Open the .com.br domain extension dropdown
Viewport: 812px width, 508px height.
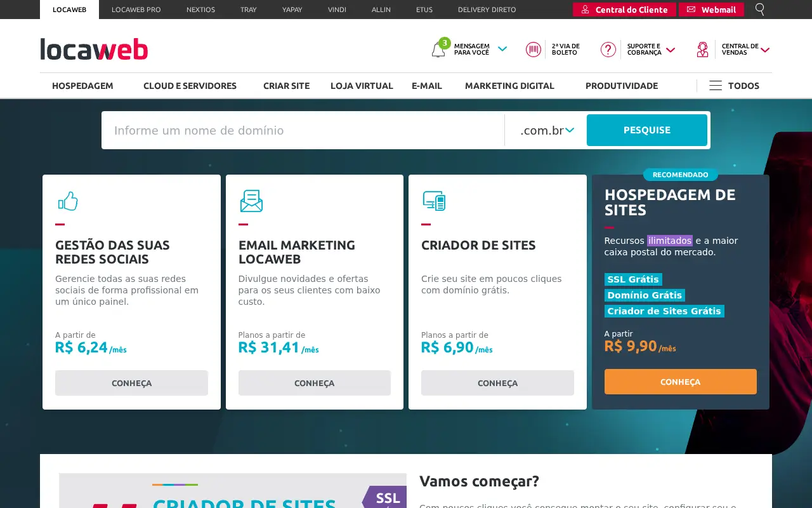(547, 130)
